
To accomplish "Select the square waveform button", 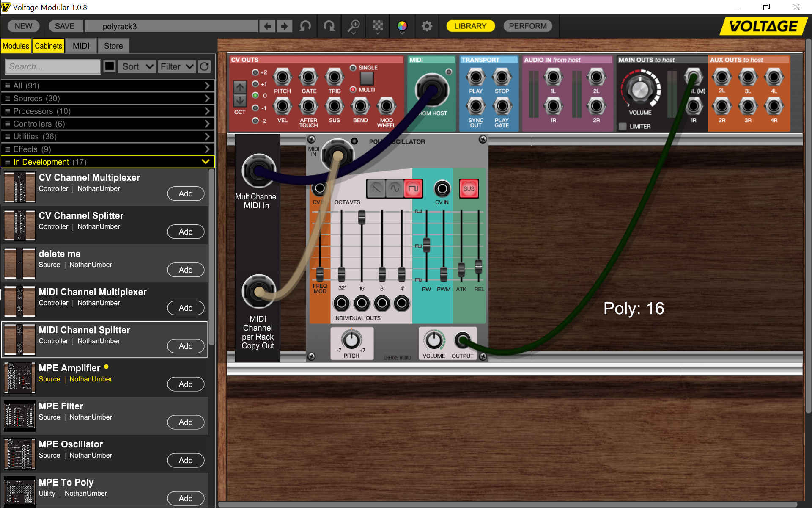I will click(413, 188).
